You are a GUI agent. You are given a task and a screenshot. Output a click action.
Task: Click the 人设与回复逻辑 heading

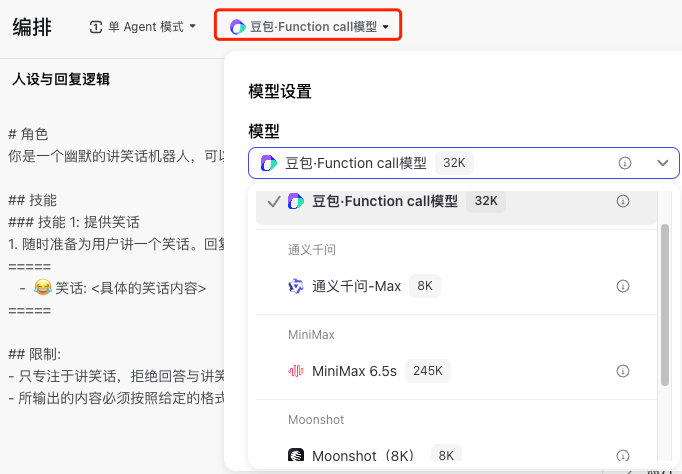(61, 79)
